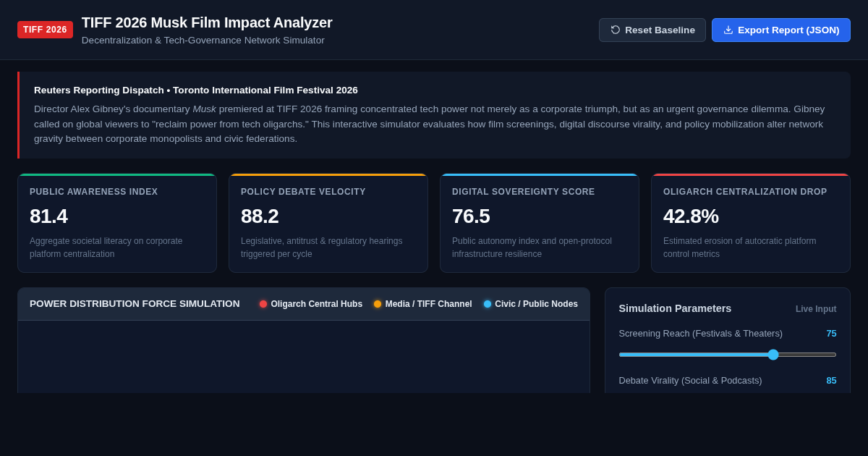Click the Debate Virality (Social & Podcasts) label
This screenshot has height=456, width=868.
pos(690,381)
